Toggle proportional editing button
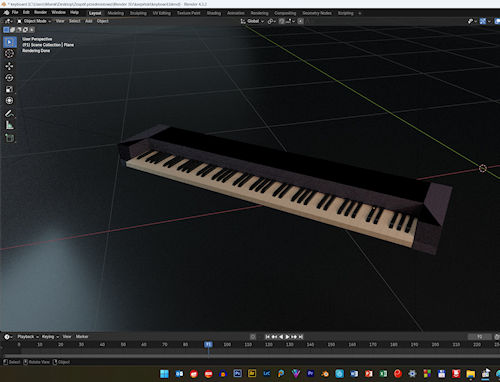The width and height of the screenshot is (500, 382). coord(300,21)
